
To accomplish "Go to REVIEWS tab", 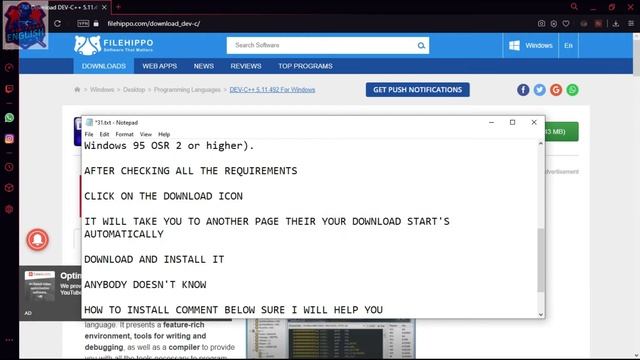I will pos(246,66).
